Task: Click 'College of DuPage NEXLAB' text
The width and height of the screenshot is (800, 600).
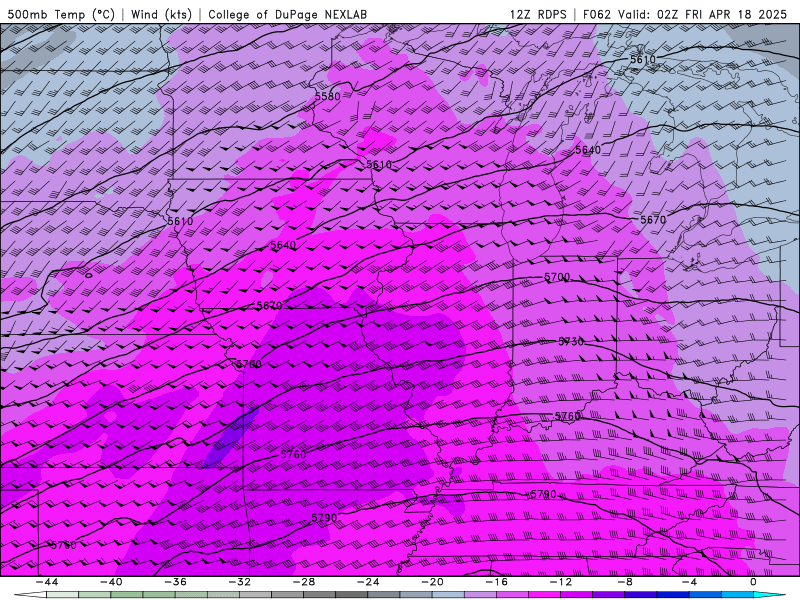Action: [287, 14]
